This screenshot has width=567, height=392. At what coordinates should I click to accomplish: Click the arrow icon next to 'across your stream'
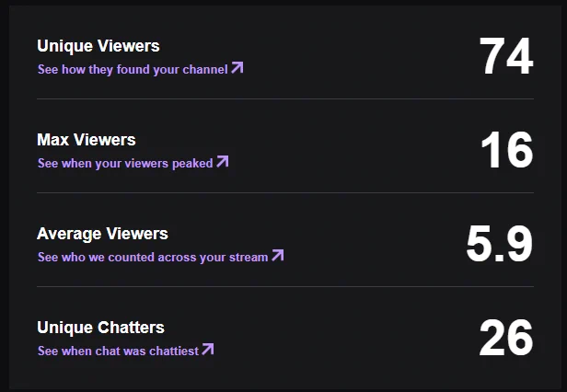(278, 255)
